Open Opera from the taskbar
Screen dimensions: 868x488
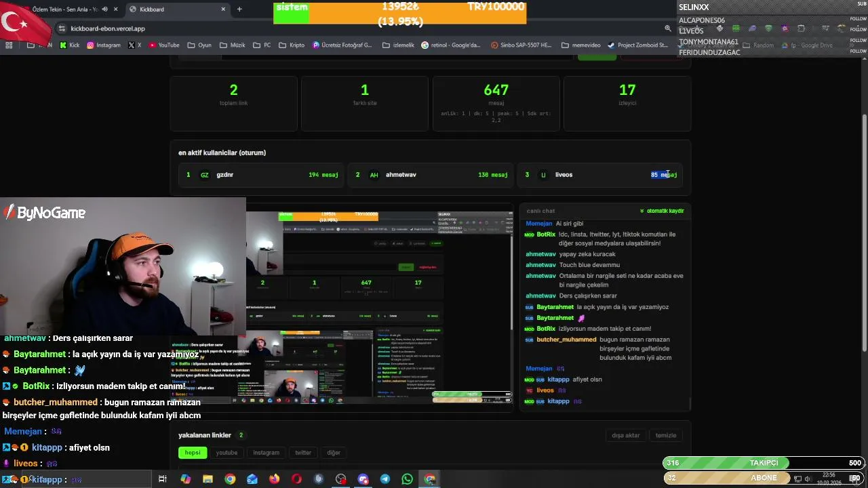pyautogui.click(x=296, y=479)
